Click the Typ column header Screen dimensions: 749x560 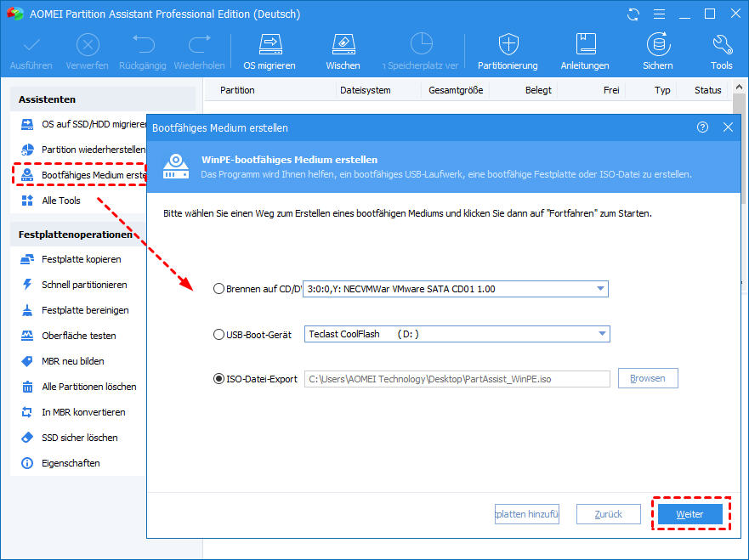[662, 90]
